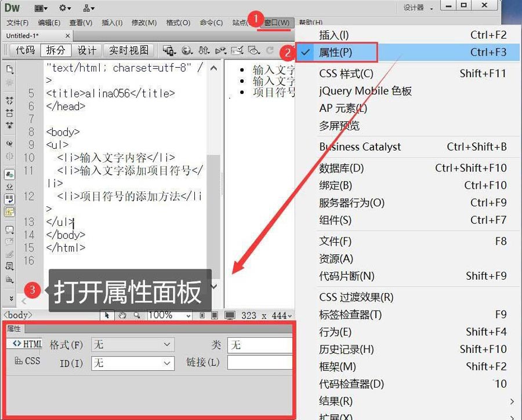Click the Check Browser Compatibility icon
This screenshot has width=522, height=420.
[x=237, y=50]
